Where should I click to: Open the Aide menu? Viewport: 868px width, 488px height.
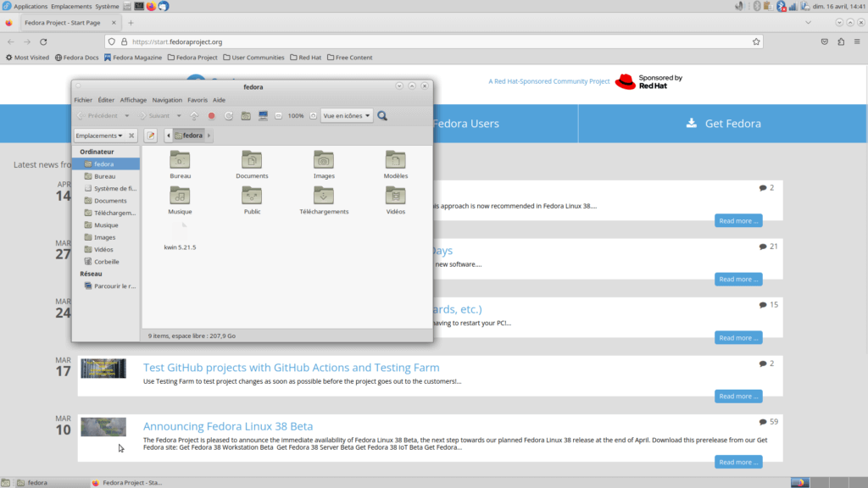[x=220, y=100]
